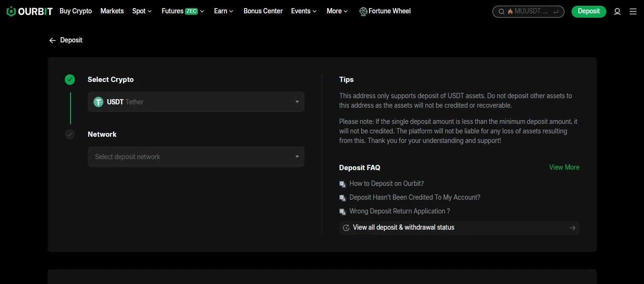Click the green Deposit button
This screenshot has width=644, height=284.
click(x=589, y=11)
